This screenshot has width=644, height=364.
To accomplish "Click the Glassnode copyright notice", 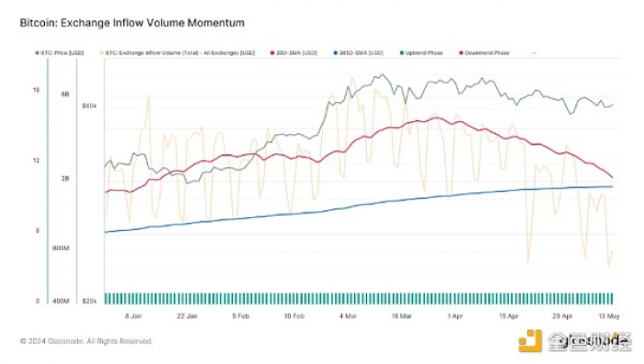I will [86, 341].
